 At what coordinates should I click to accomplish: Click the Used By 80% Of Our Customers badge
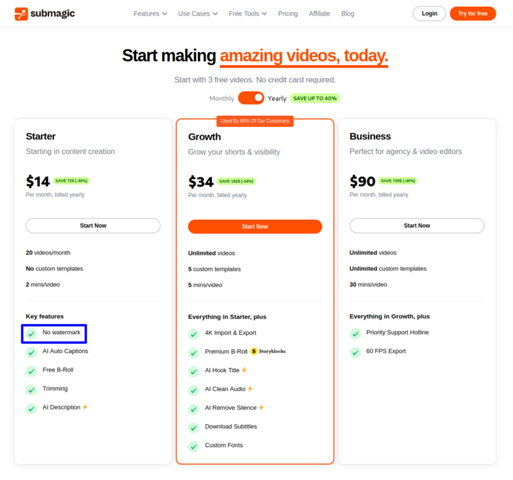point(255,121)
